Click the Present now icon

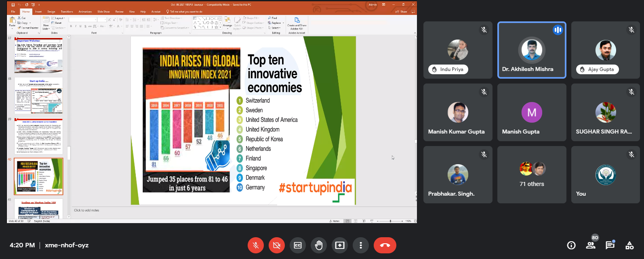340,245
